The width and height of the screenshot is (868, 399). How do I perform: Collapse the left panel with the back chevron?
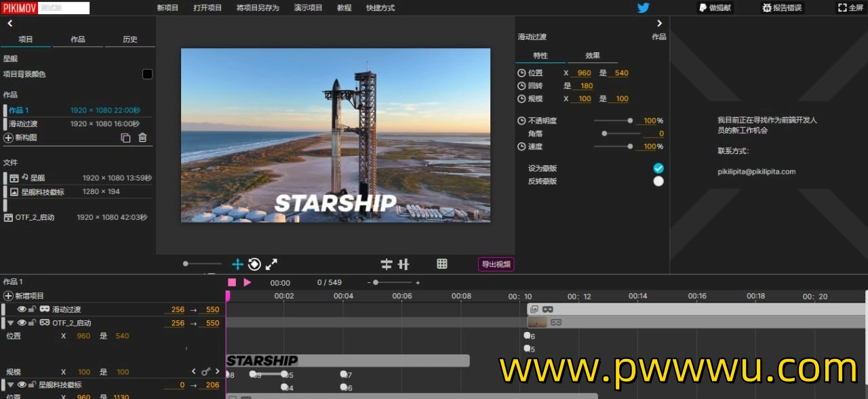(x=9, y=23)
